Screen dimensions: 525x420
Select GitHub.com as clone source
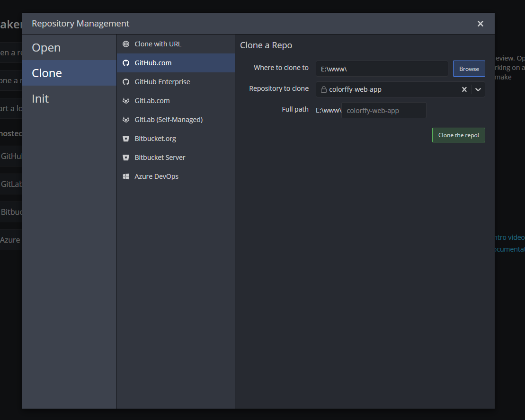[176, 63]
